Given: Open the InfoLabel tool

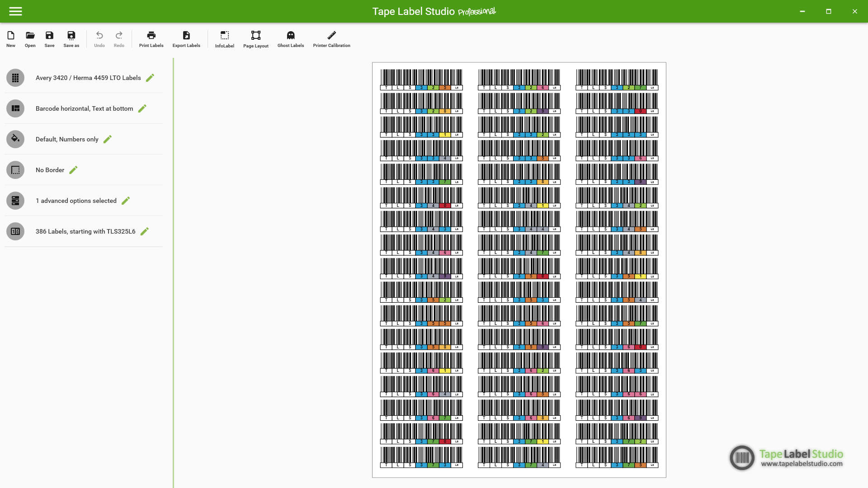Looking at the screenshot, I should pyautogui.click(x=225, y=39).
